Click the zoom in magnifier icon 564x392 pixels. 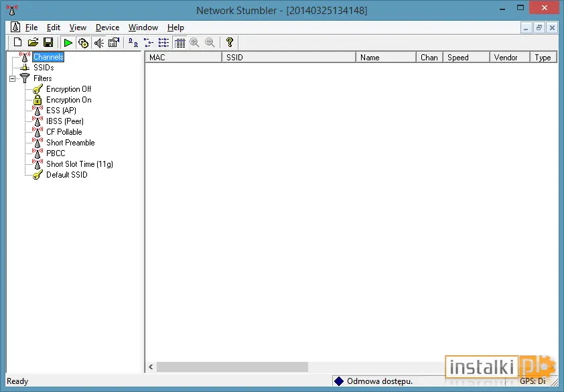click(x=195, y=43)
